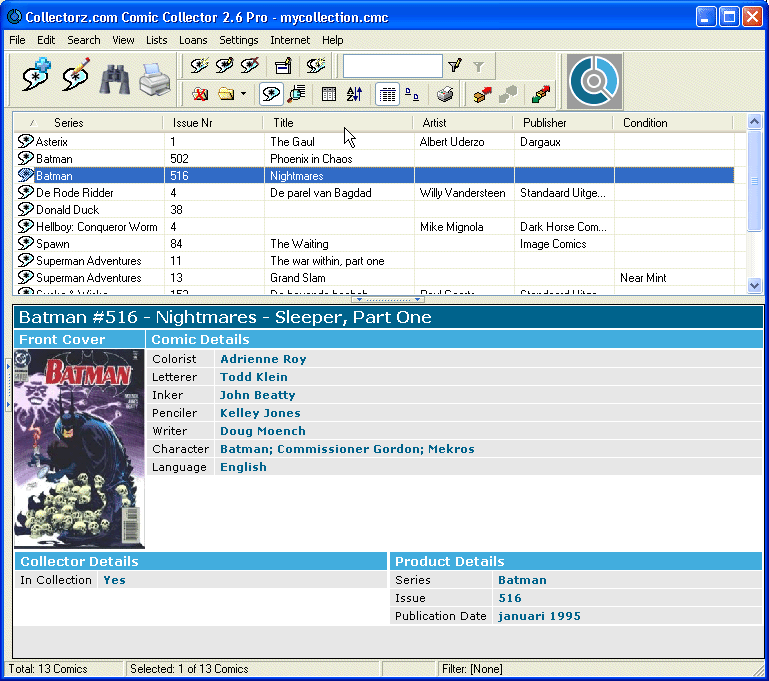The width and height of the screenshot is (769, 681).
Task: Click small edit-comic pencil bubble icon
Action: point(225,65)
